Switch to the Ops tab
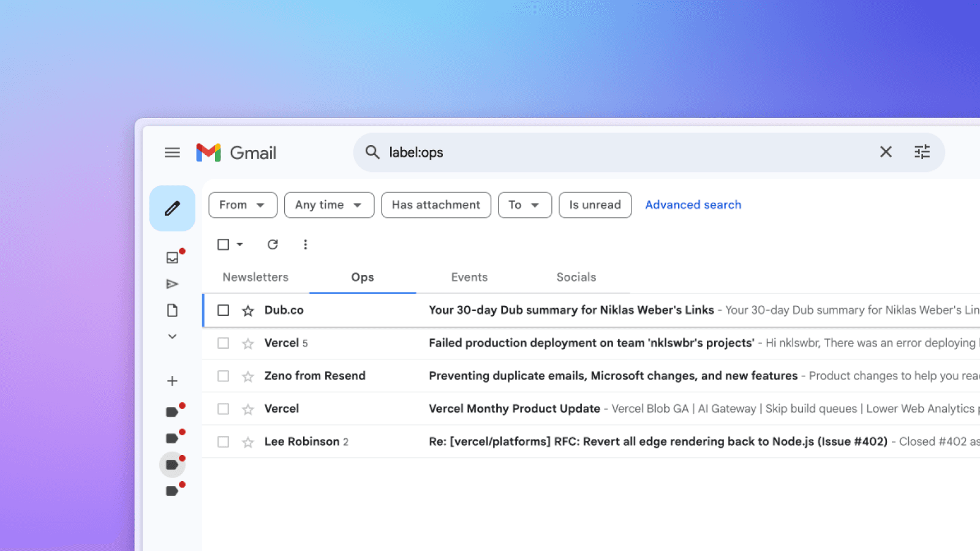Viewport: 980px width, 551px height. (x=363, y=277)
